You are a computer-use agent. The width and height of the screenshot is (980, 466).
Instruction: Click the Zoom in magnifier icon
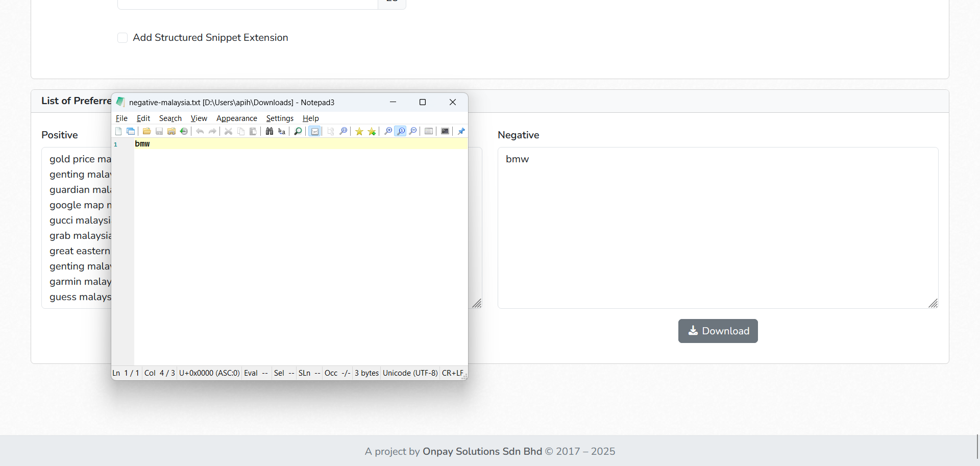pyautogui.click(x=388, y=132)
